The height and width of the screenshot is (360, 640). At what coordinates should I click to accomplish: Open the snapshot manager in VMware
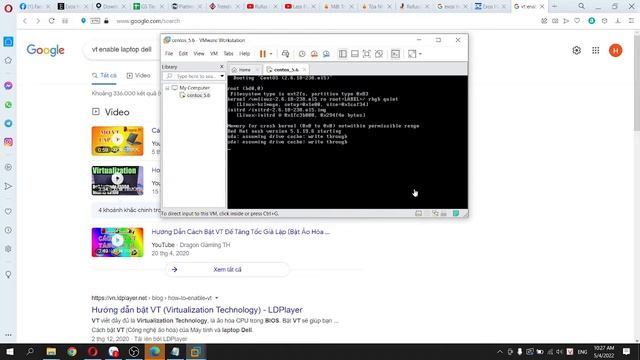(x=326, y=54)
